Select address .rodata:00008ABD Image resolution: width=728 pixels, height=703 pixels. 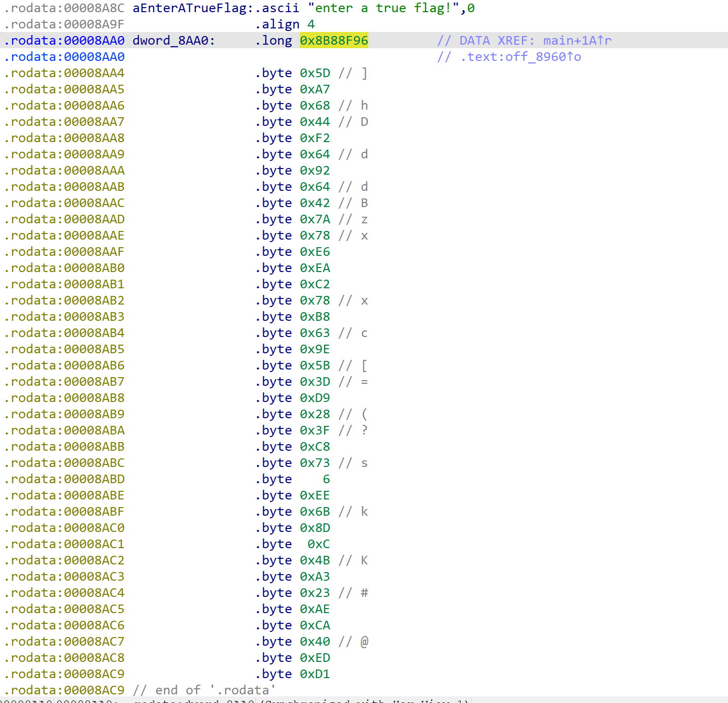coord(64,479)
